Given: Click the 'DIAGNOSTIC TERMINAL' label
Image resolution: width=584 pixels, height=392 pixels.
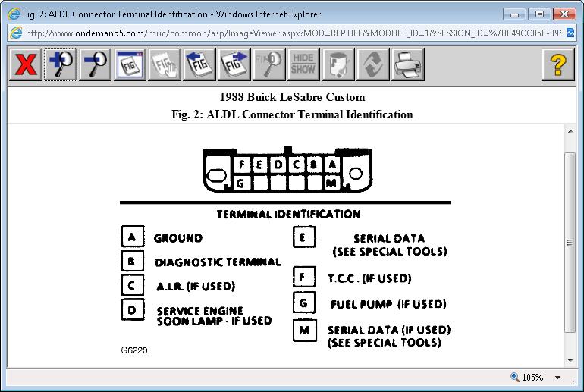Looking at the screenshot, I should click(x=218, y=262).
